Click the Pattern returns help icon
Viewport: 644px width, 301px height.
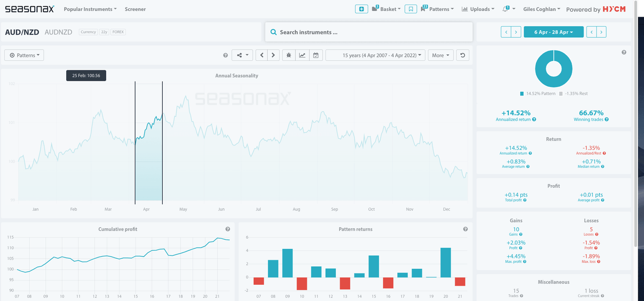tap(465, 229)
